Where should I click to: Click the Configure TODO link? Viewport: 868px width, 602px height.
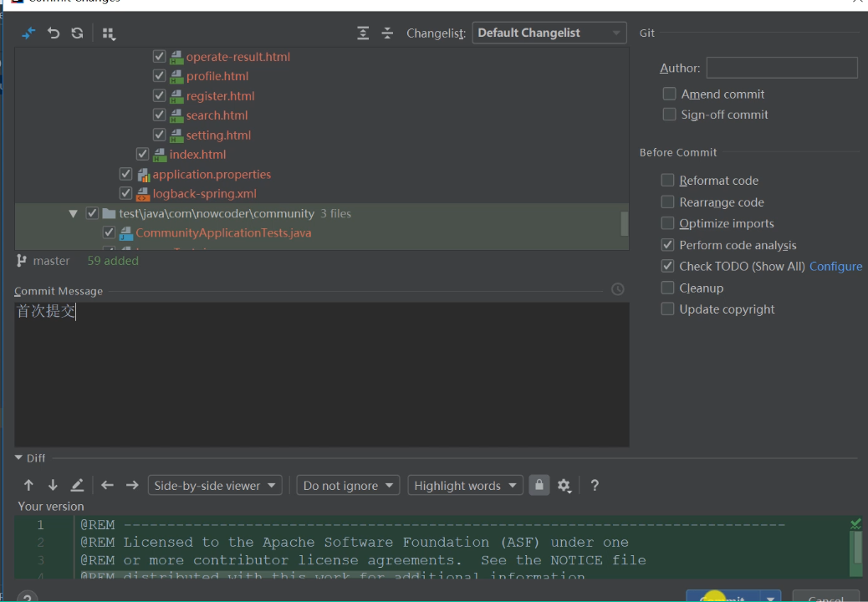(836, 266)
